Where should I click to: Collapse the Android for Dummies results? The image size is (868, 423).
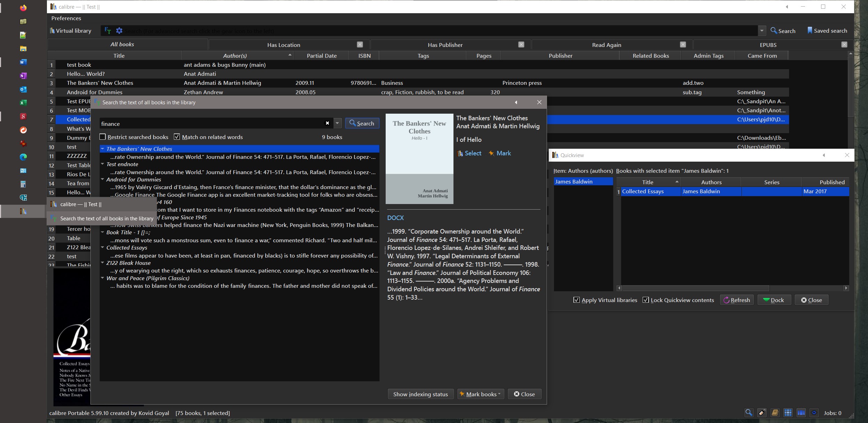click(x=103, y=179)
